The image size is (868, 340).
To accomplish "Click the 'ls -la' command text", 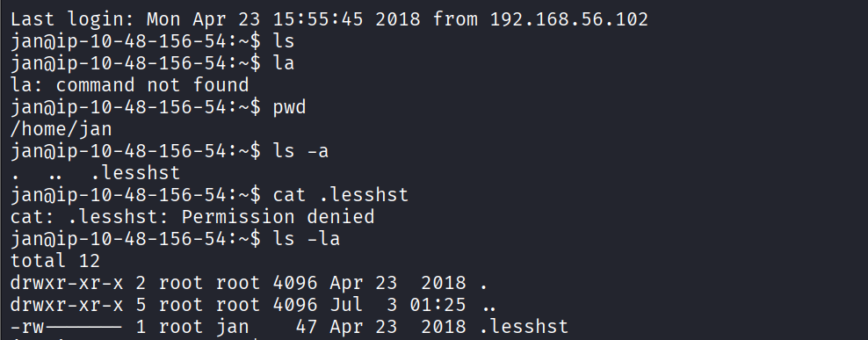I will point(306,239).
